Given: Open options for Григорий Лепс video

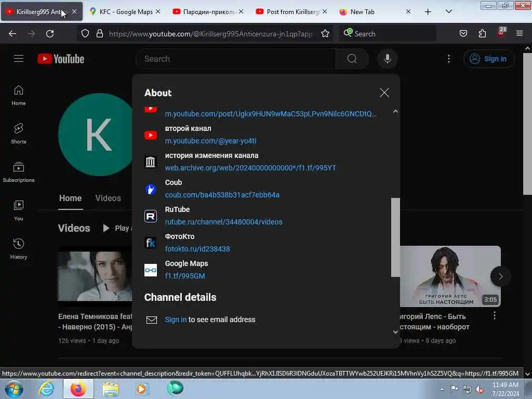Looking at the screenshot, I should [495, 316].
